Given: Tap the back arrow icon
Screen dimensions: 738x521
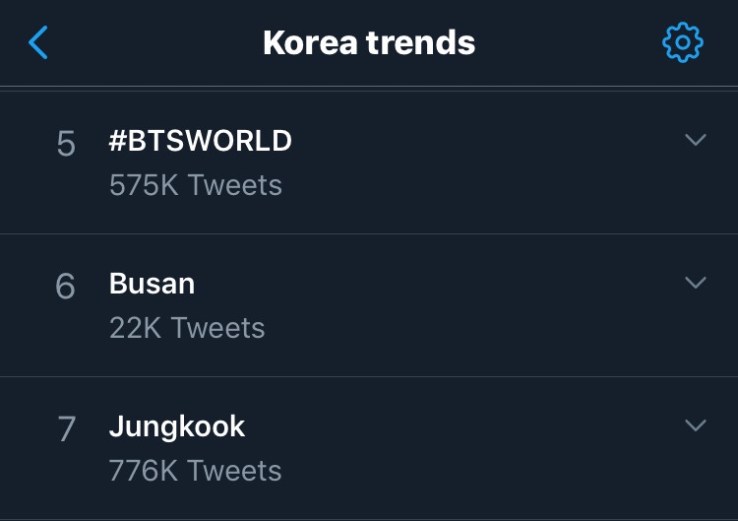Looking at the screenshot, I should (x=38, y=43).
